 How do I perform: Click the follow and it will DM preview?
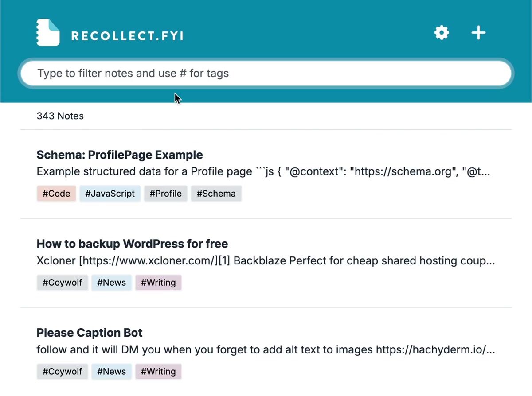coord(266,349)
